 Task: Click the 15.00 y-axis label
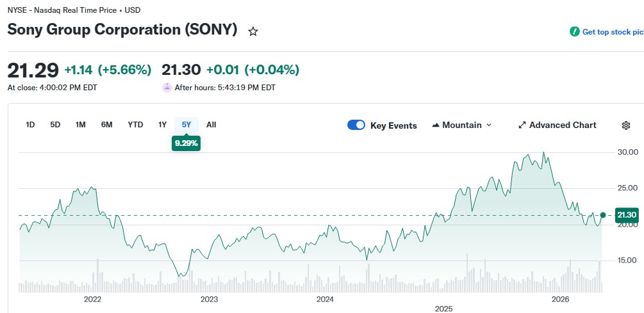[x=627, y=261]
